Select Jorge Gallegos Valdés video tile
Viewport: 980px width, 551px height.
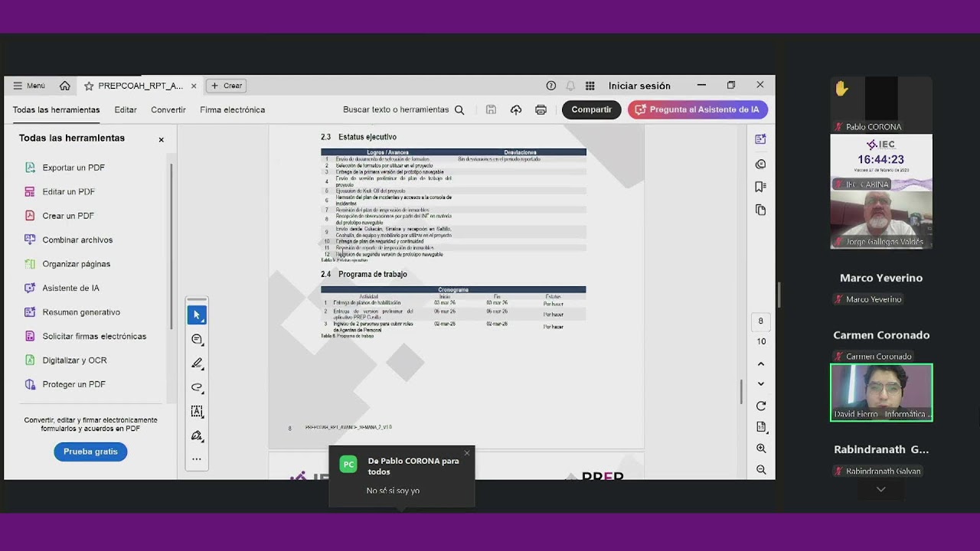pos(881,219)
